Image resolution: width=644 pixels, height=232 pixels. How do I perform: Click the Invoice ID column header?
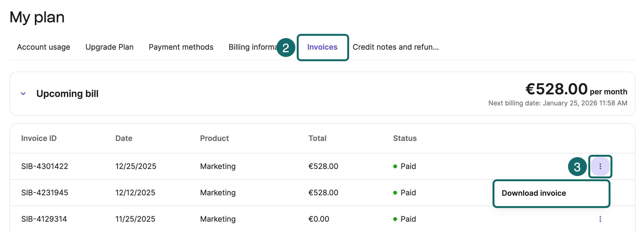click(39, 138)
